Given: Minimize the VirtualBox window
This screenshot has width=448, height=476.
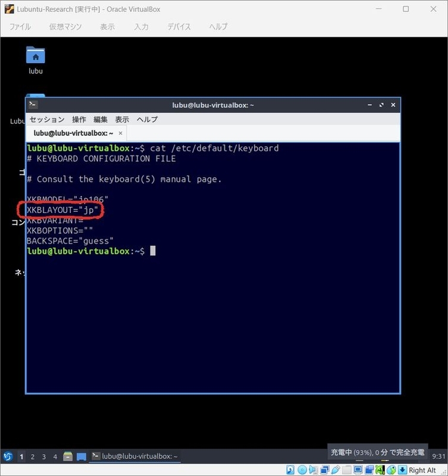Looking at the screenshot, I should click(x=378, y=9).
